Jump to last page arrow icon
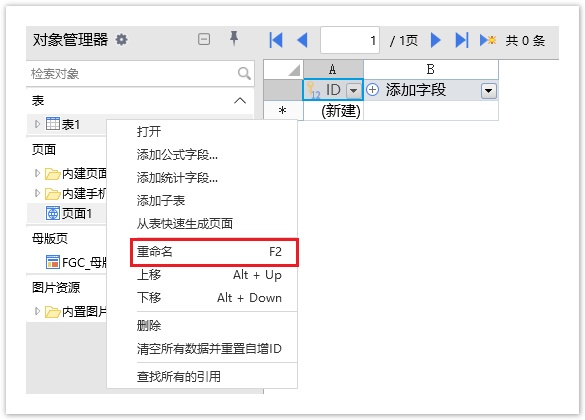The height and width of the screenshot is (420, 585). click(x=462, y=40)
